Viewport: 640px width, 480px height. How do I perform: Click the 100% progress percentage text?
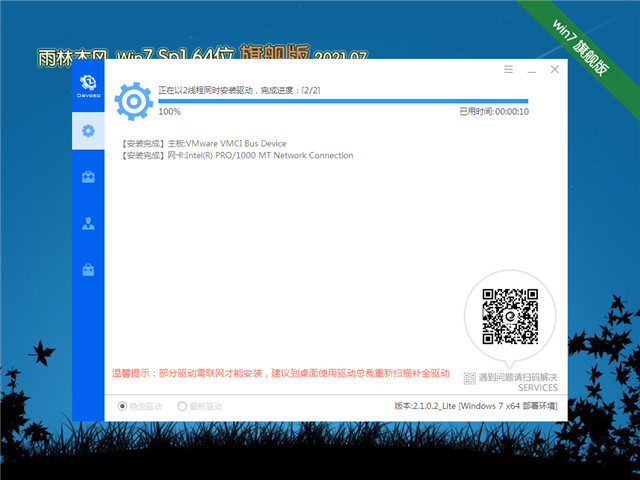point(169,112)
